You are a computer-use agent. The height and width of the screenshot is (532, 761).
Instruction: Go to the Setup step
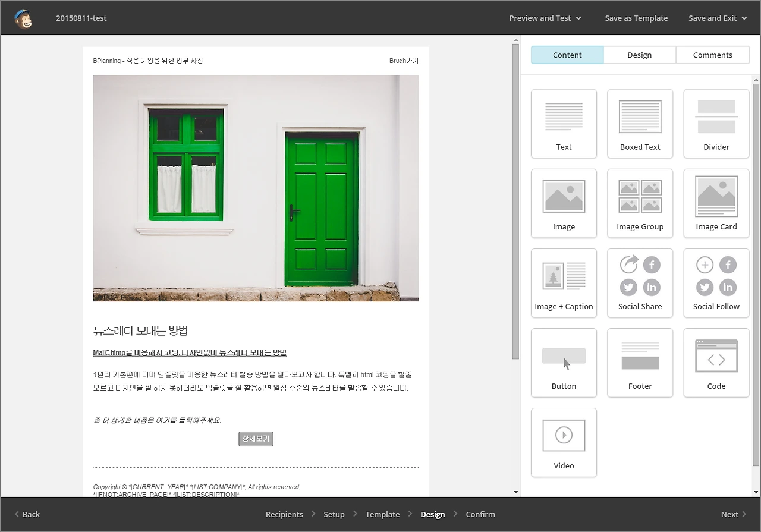pos(334,514)
